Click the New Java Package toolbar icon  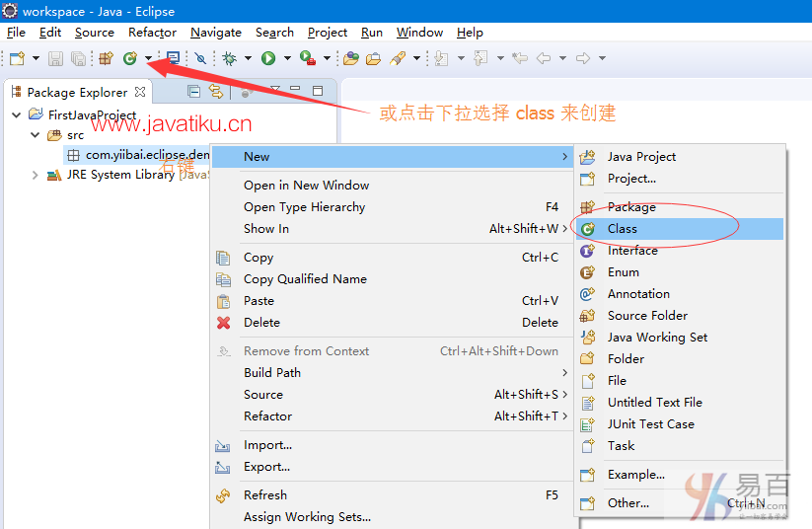point(107,58)
